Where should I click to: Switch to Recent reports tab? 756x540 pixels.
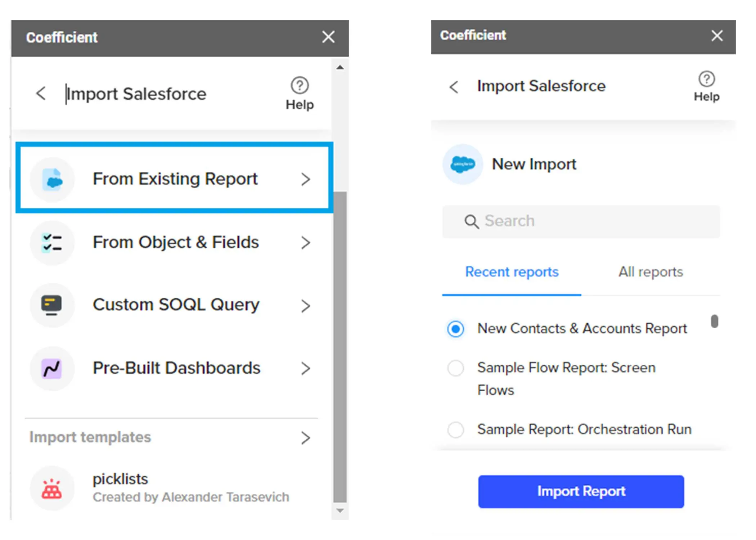(x=512, y=272)
